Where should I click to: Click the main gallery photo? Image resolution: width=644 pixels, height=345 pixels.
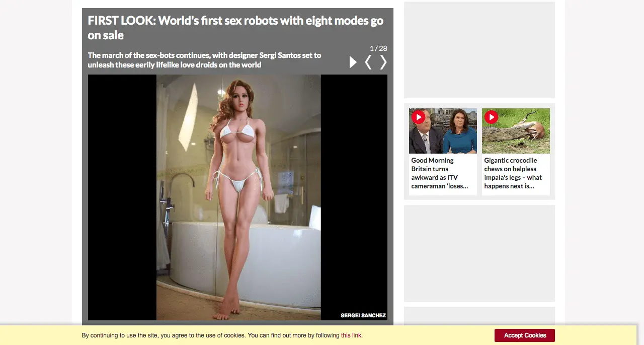click(238, 197)
